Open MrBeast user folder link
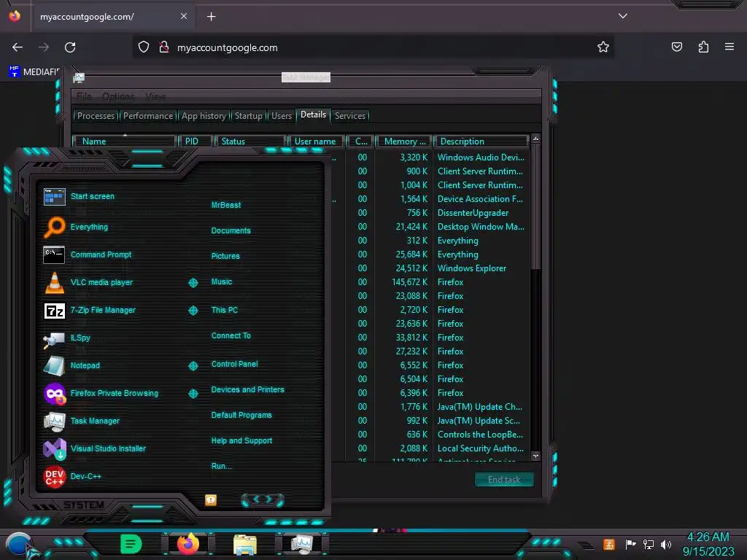747x560 pixels. pyautogui.click(x=226, y=205)
